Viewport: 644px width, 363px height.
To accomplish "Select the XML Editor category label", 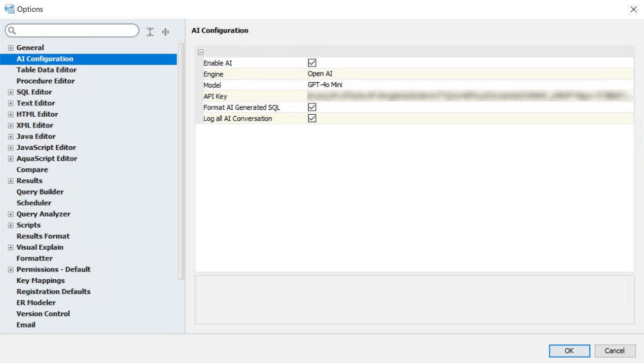I will [x=35, y=125].
